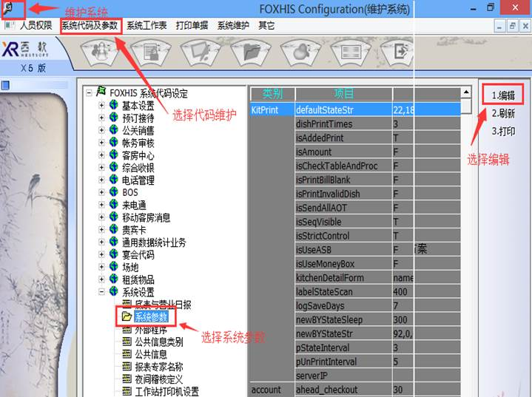Click the table icon beside 工作站打印机设置

coord(127,391)
